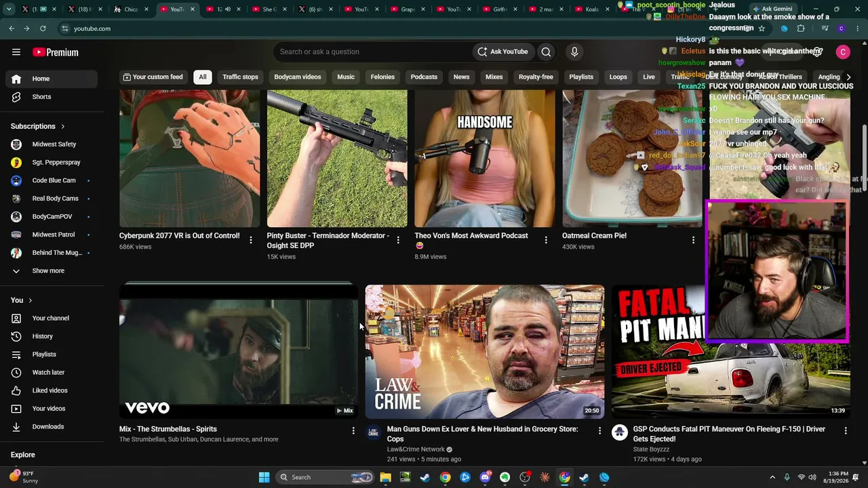Open History in the sidebar
Viewport: 868px width, 488px height.
click(52, 336)
